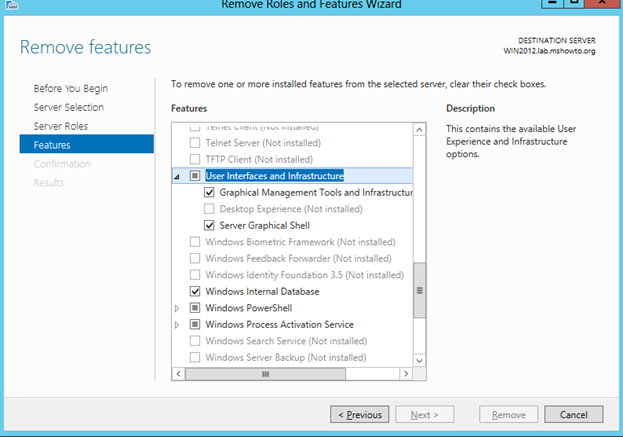Switch to Server Roles step
Viewport: 623px width, 437px height.
coord(61,126)
